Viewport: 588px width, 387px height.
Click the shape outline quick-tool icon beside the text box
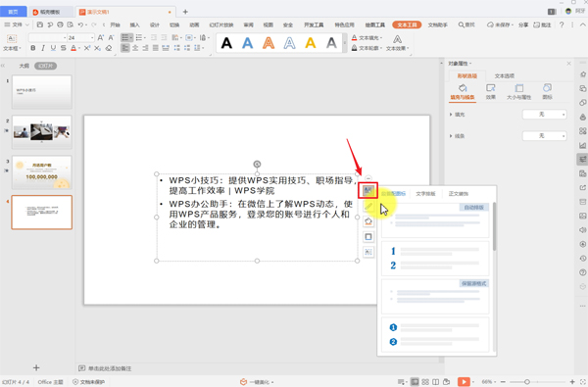368,237
